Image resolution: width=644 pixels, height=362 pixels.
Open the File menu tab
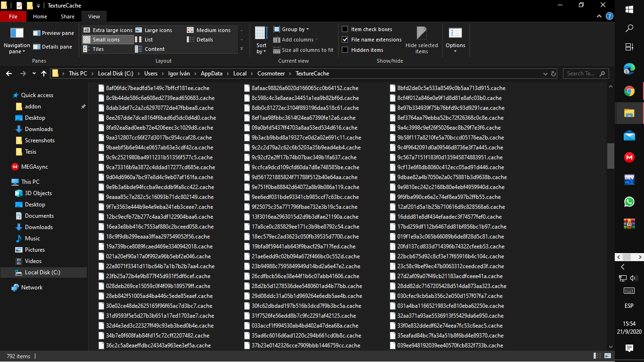click(x=13, y=16)
